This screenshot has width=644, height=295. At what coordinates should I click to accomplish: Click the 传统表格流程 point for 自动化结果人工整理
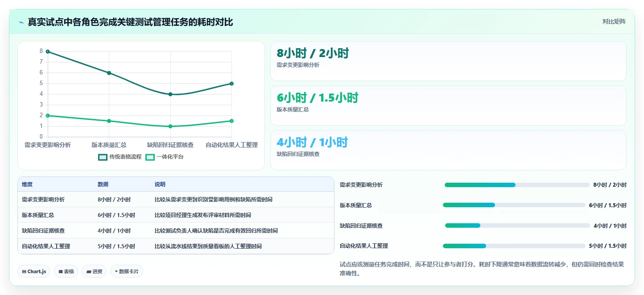(231, 84)
